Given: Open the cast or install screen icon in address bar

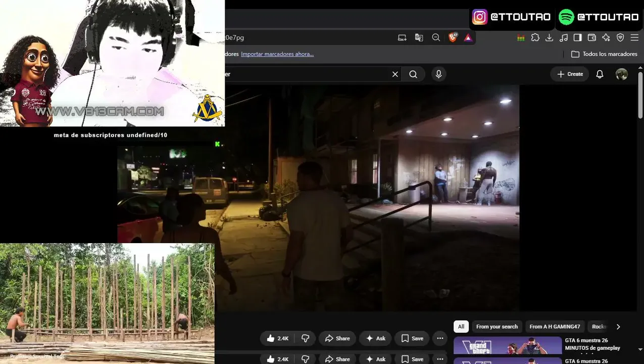Looking at the screenshot, I should [x=402, y=37].
